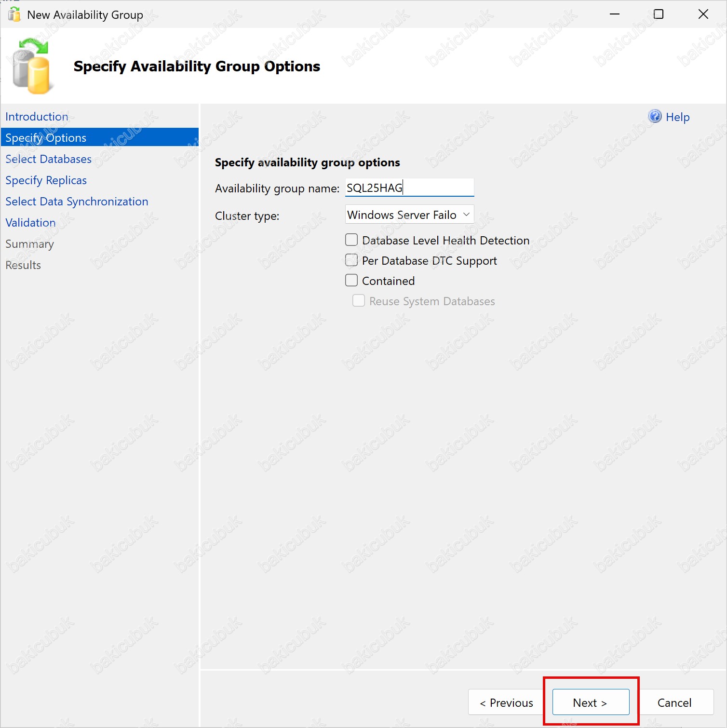Viewport: 727px width, 728px height.
Task: Check Per Database DTC Support
Action: tap(351, 260)
